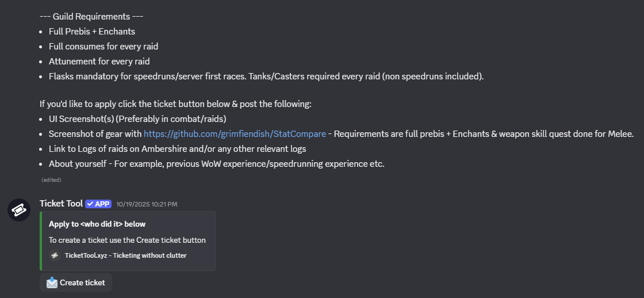Click the "UI Screenshot(s)" bullet line
The width and height of the screenshot is (644, 298).
coord(137,119)
